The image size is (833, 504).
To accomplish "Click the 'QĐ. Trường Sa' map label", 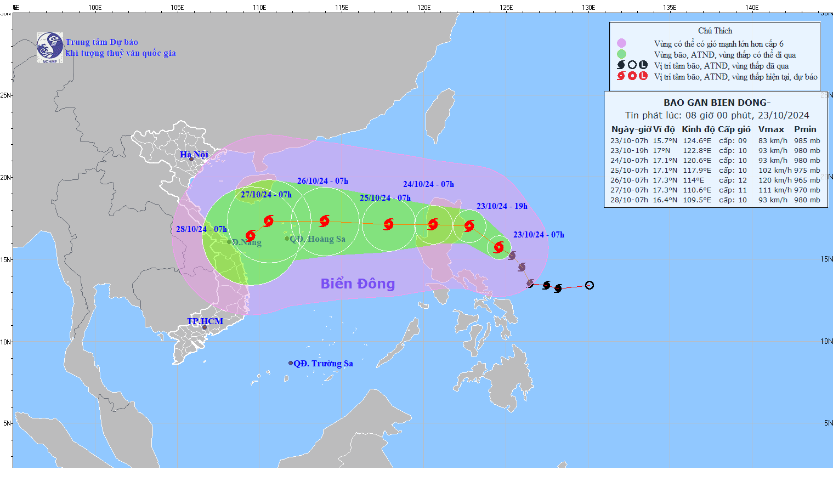I will tap(323, 364).
